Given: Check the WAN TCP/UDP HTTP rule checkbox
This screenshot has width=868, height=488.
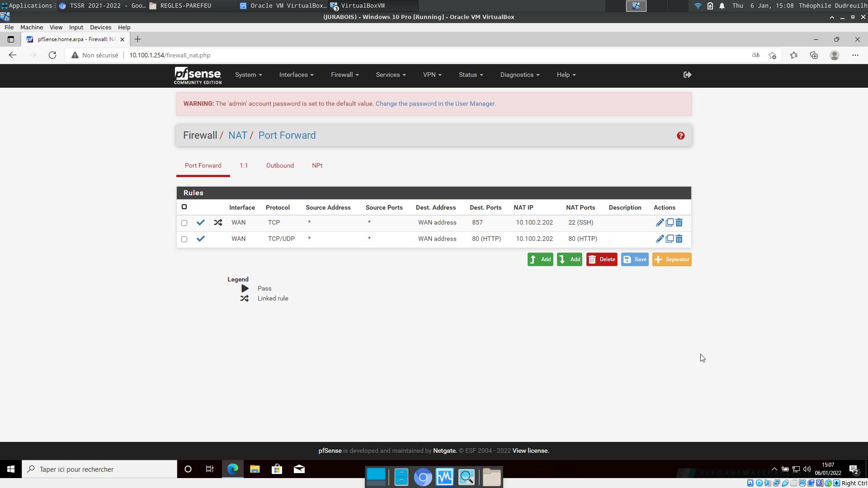Looking at the screenshot, I should [x=184, y=239].
